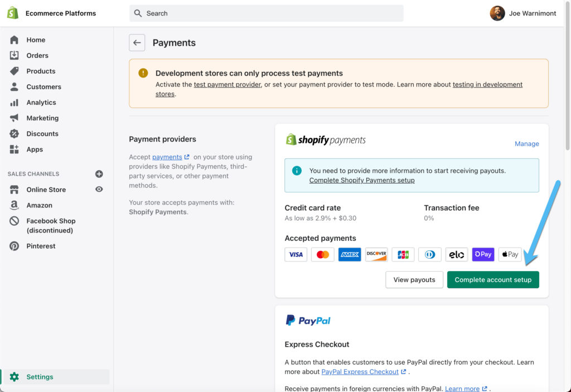Click the Customers person icon
This screenshot has width=571, height=392.
point(14,86)
